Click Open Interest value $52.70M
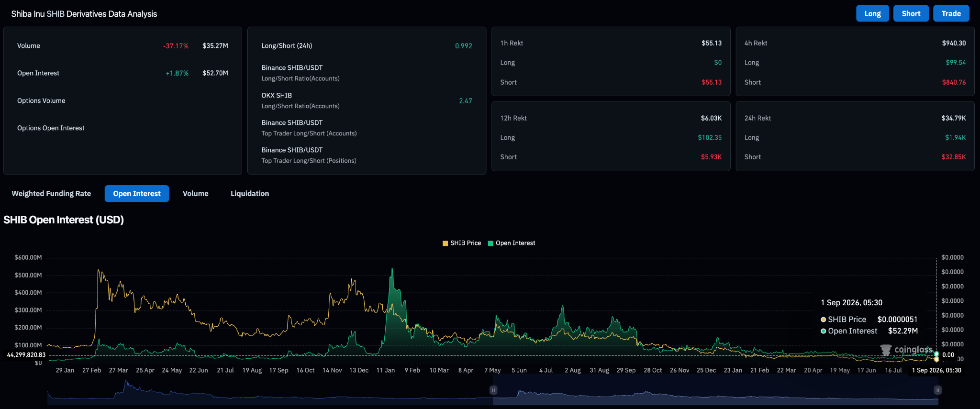This screenshot has width=980, height=409. (215, 73)
